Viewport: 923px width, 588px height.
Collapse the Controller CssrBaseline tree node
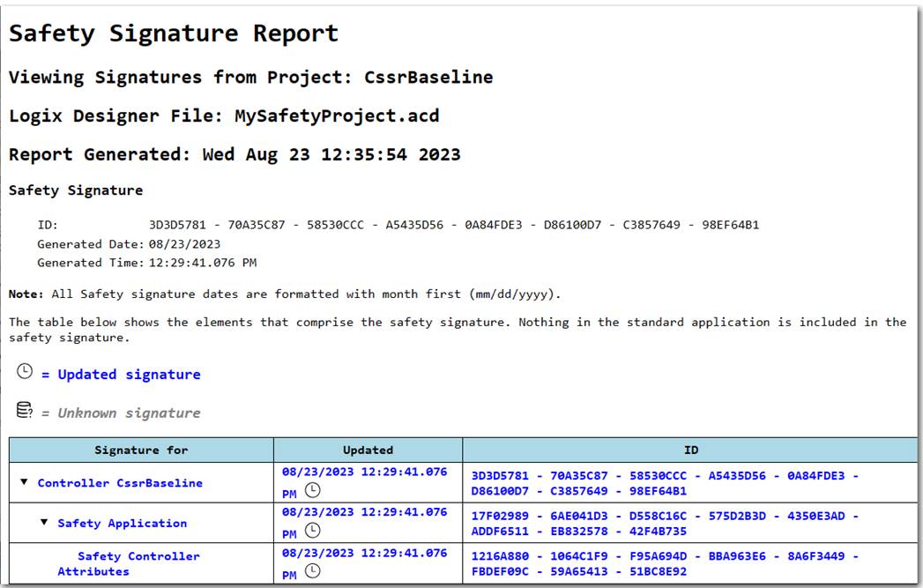(25, 482)
